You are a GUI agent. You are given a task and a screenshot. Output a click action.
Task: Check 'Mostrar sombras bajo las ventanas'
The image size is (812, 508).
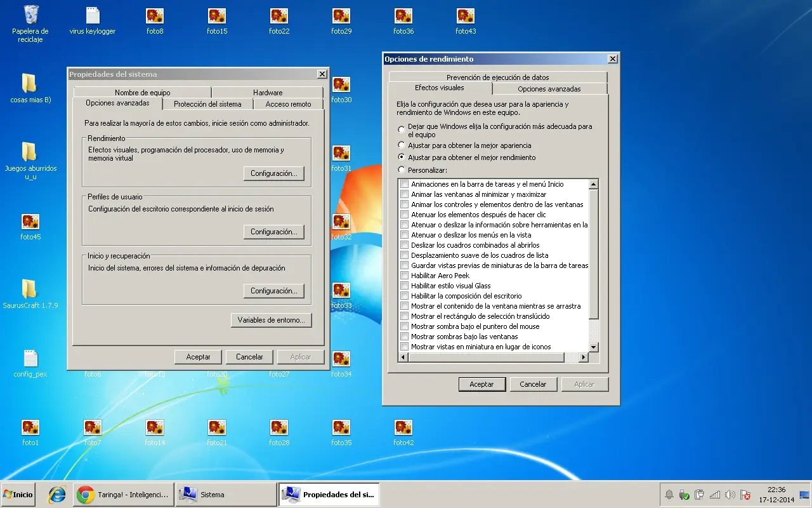tap(404, 337)
